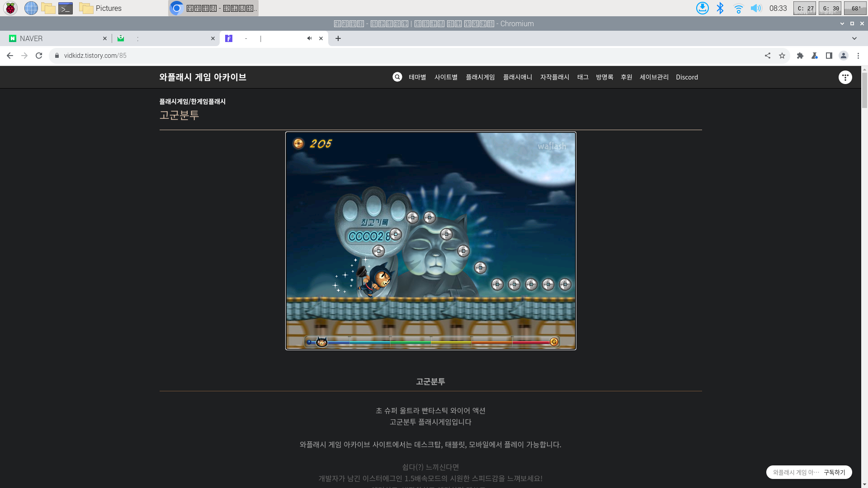Click the 68° temperature monitor
This screenshot has height=488, width=868.
[855, 8]
